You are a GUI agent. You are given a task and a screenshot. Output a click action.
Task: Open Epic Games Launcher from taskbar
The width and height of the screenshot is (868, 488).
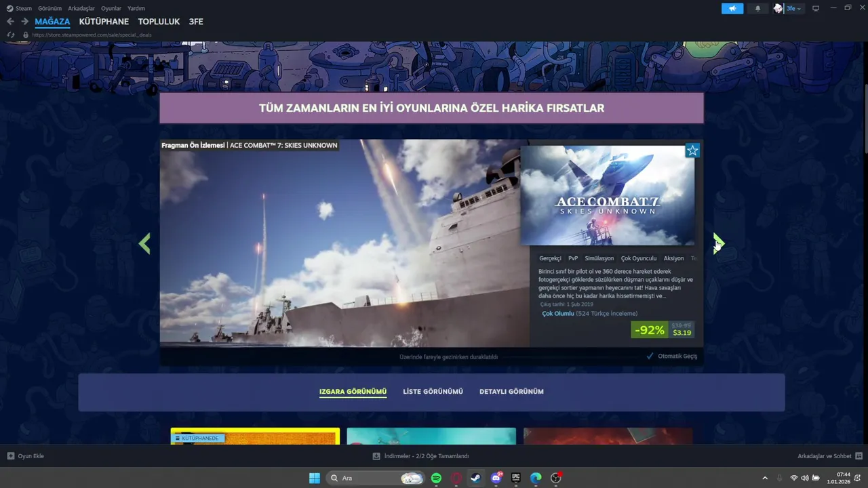tap(516, 478)
